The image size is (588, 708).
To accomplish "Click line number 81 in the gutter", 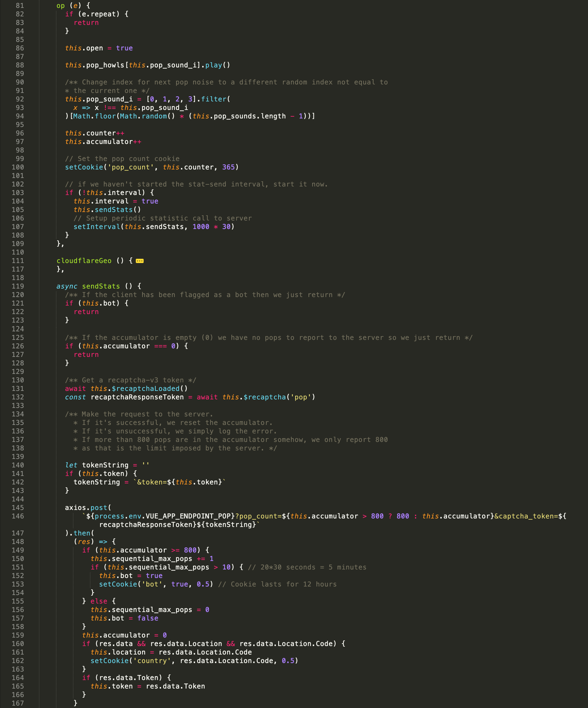I will (19, 5).
